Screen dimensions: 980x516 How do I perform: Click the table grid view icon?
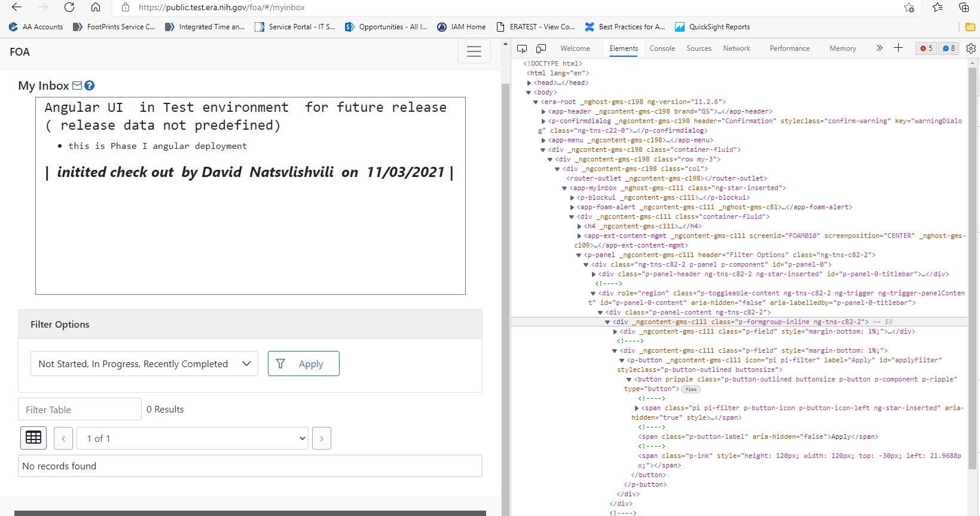[33, 438]
